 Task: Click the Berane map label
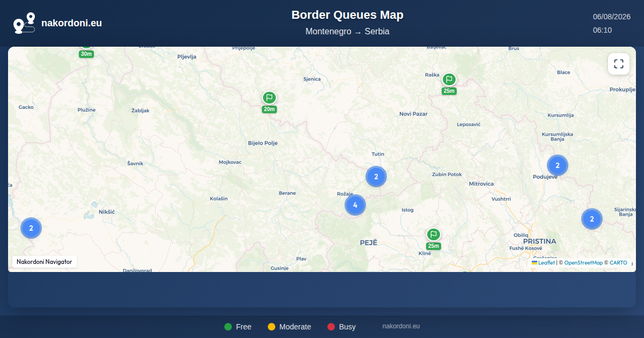click(288, 193)
